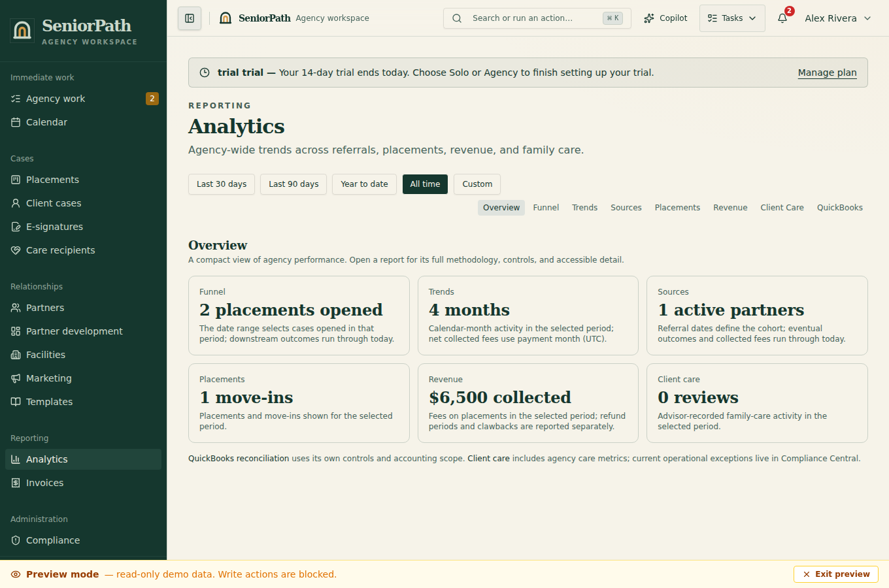Click the Analytics bar chart icon
Image resolution: width=889 pixels, height=588 pixels.
(x=16, y=459)
